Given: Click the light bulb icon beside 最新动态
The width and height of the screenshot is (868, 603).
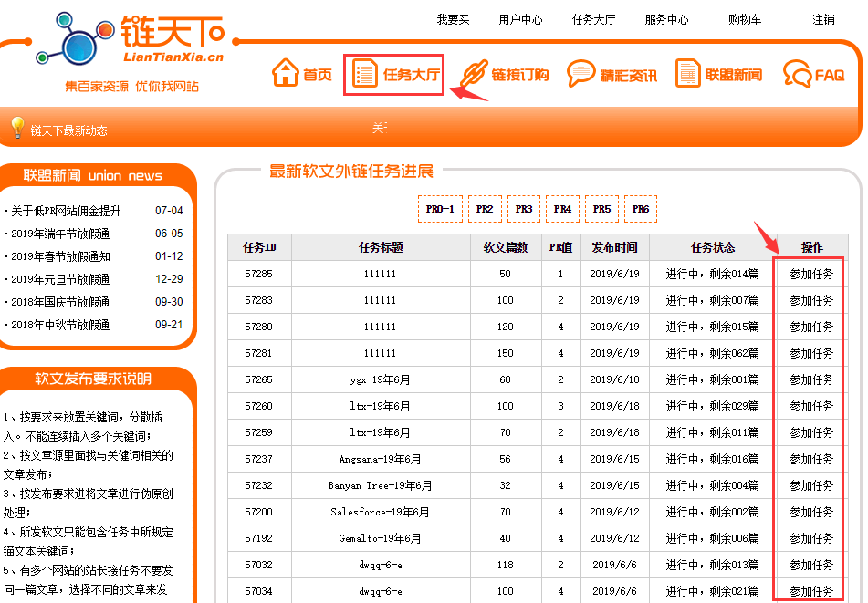Looking at the screenshot, I should (17, 128).
